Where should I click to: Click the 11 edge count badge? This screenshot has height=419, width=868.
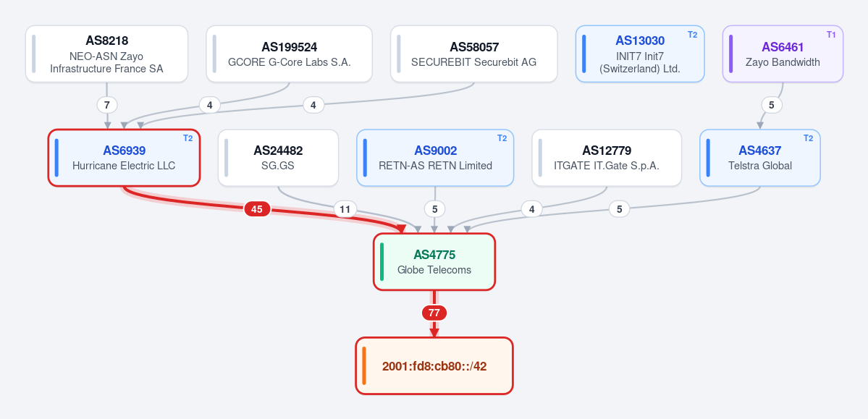(345, 209)
